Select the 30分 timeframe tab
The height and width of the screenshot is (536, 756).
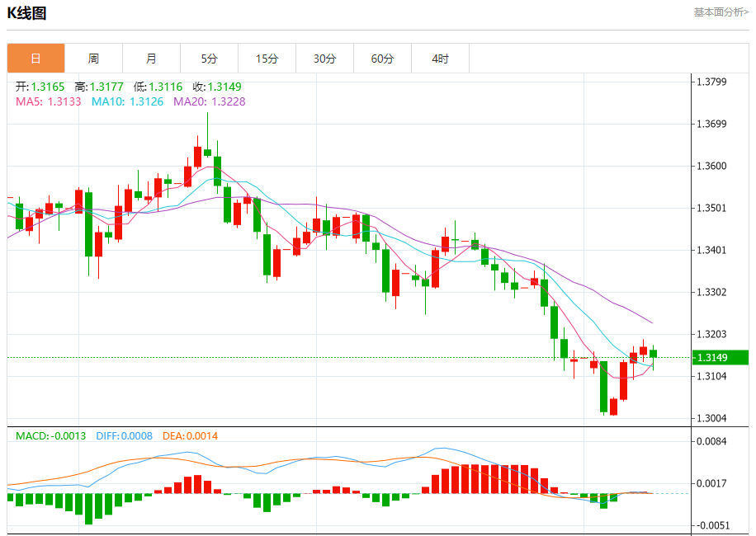pos(324,59)
